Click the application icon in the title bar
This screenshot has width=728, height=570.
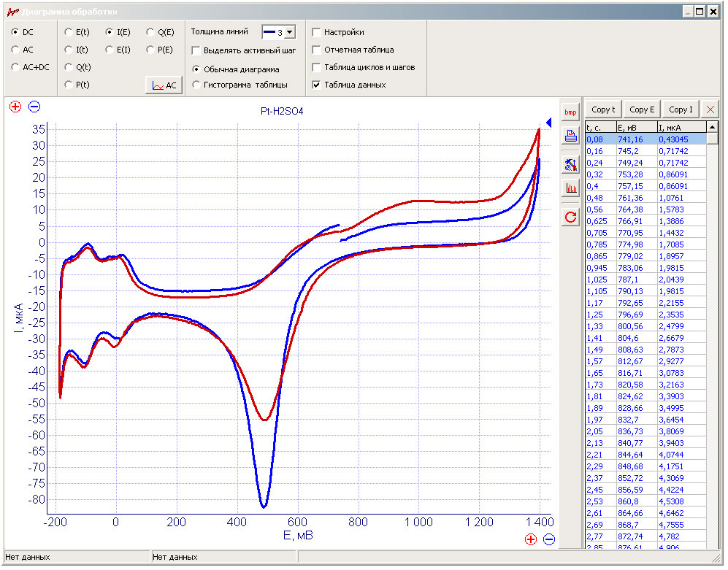tap(12, 12)
